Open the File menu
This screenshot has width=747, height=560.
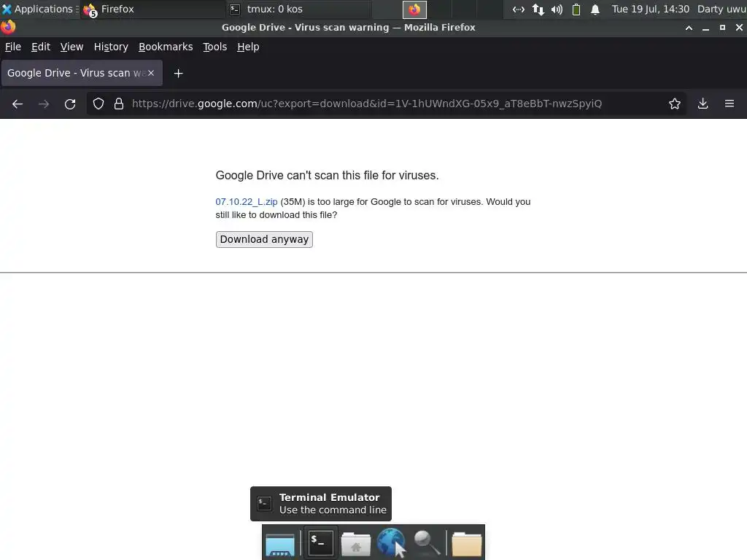(13, 47)
